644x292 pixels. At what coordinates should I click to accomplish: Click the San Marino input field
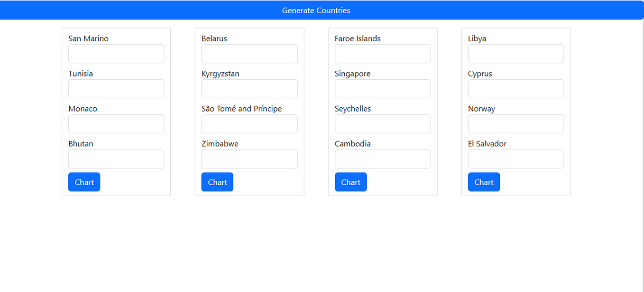(116, 54)
